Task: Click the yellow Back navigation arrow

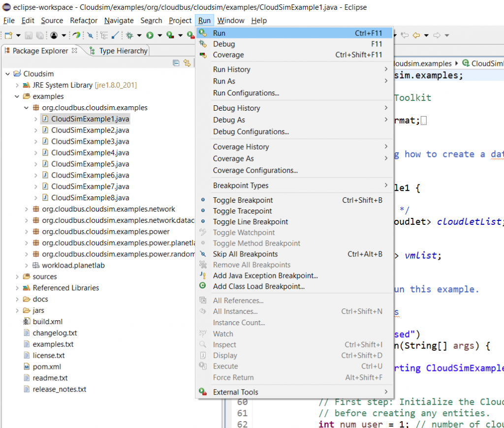Action: (x=416, y=35)
